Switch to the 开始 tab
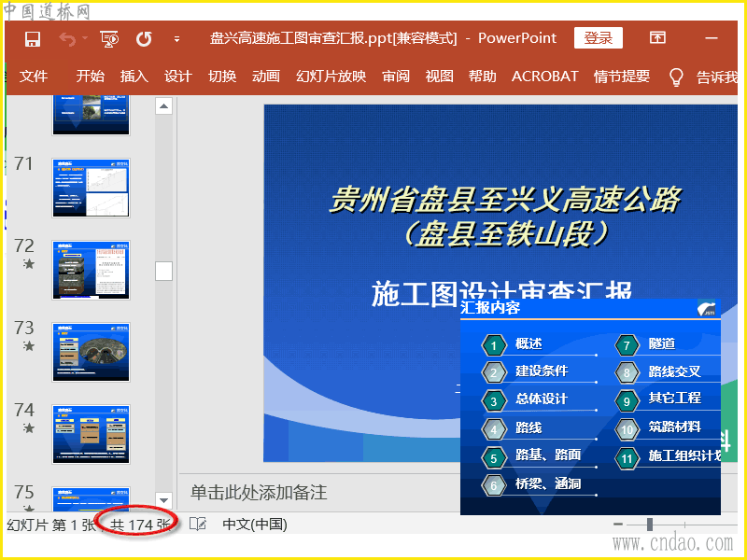The height and width of the screenshot is (560, 747). pos(90,77)
